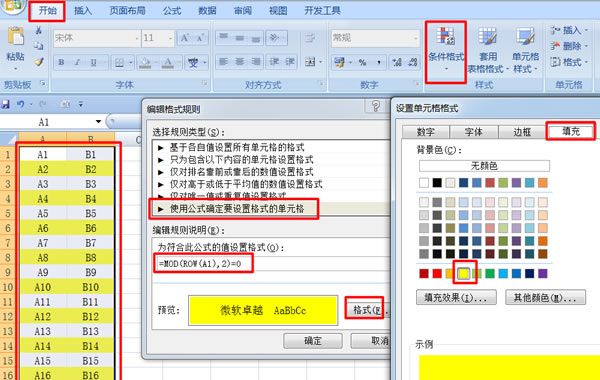Toggle Bold formatting in ribbon
Screen dimensions: 600x380
[61, 62]
